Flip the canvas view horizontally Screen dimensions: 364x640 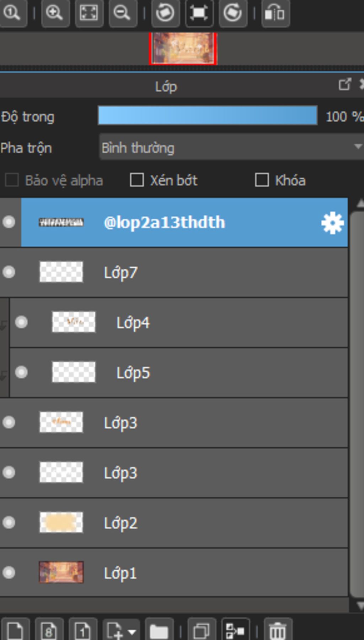pyautogui.click(x=275, y=13)
